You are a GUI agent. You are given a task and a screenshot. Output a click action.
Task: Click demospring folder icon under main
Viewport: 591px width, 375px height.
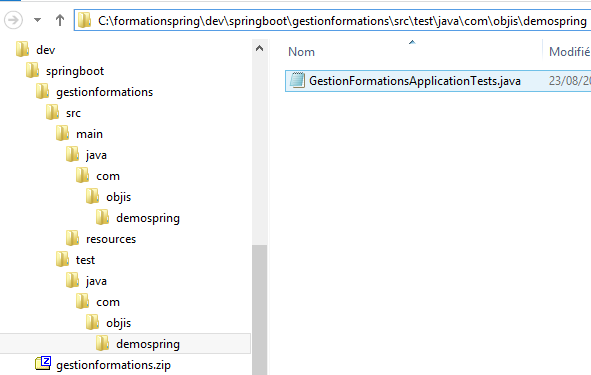[103, 217]
